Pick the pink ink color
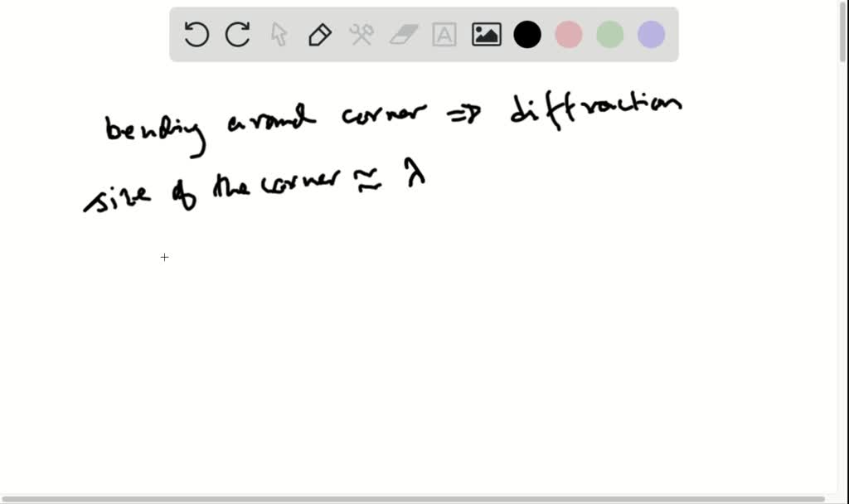Screen dimensions: 849x504 [x=569, y=35]
